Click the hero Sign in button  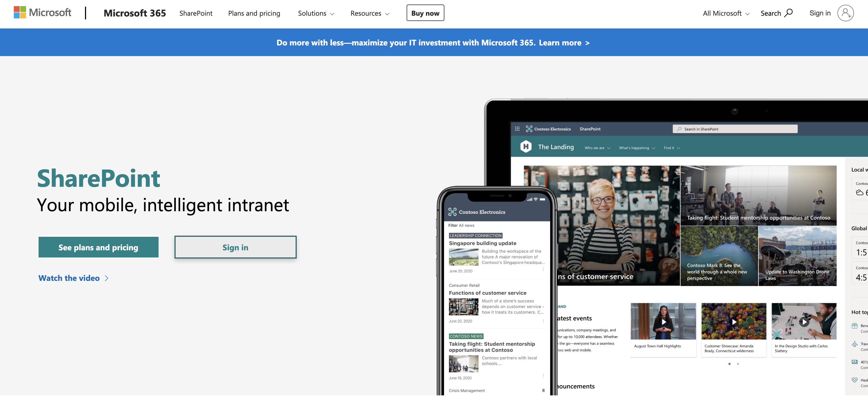click(236, 247)
